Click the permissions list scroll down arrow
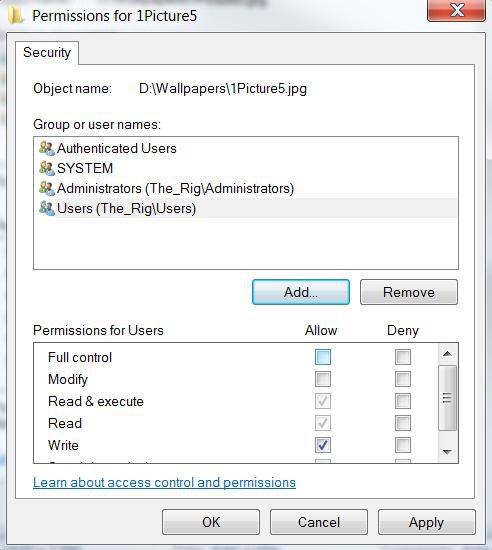 click(x=447, y=452)
